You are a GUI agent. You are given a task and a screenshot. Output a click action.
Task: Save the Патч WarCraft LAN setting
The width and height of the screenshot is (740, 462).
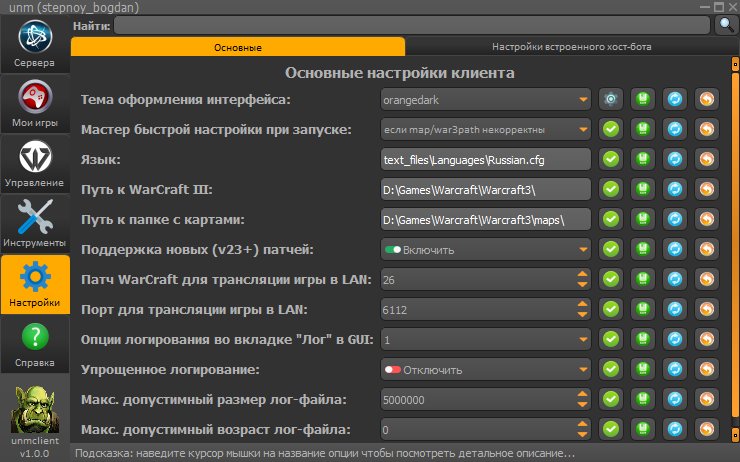point(643,279)
